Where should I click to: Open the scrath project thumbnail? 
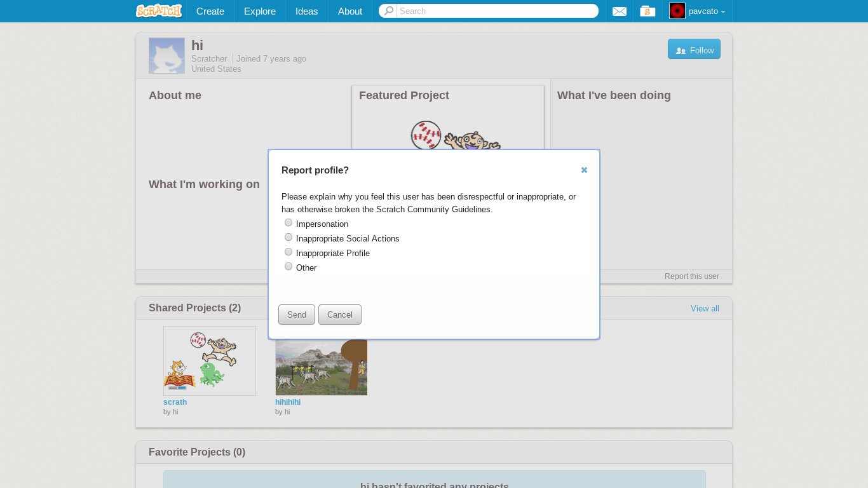click(x=210, y=361)
